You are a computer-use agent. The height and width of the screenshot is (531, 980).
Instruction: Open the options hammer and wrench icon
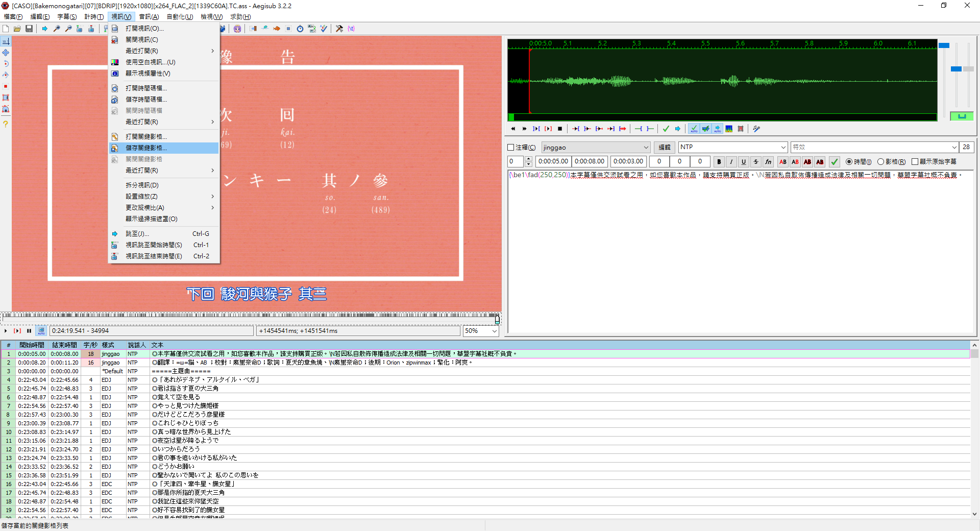339,29
